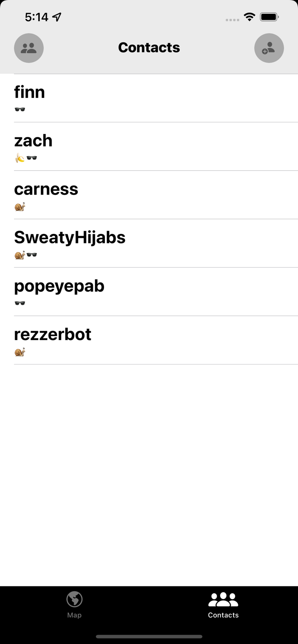Select the Map globe icon in tab bar
The width and height of the screenshot is (298, 644).
(74, 597)
